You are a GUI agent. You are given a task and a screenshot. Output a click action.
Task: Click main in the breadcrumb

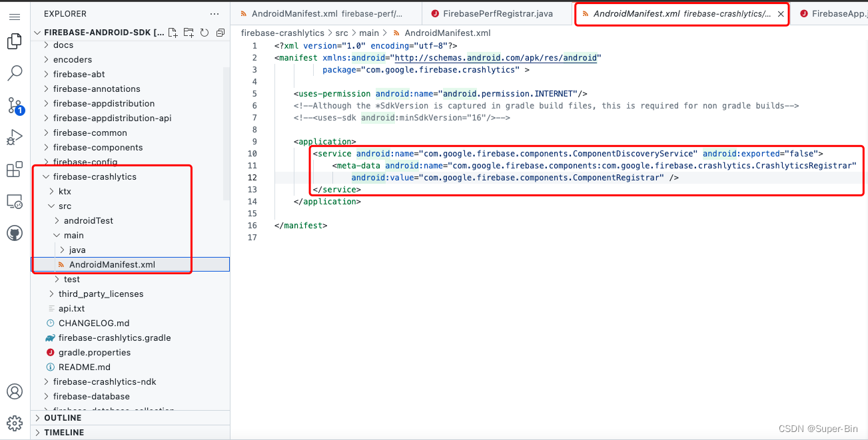pos(369,33)
